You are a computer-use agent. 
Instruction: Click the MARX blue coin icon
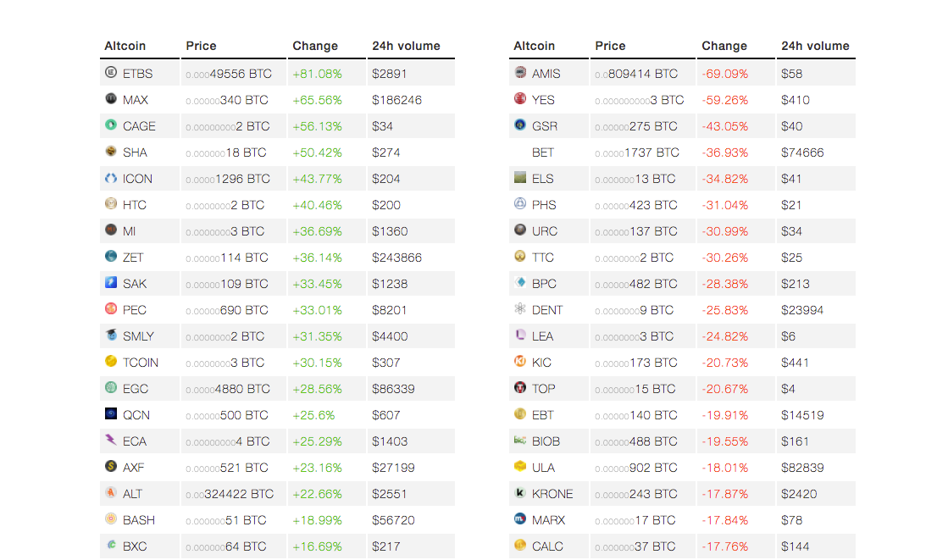pos(519,519)
